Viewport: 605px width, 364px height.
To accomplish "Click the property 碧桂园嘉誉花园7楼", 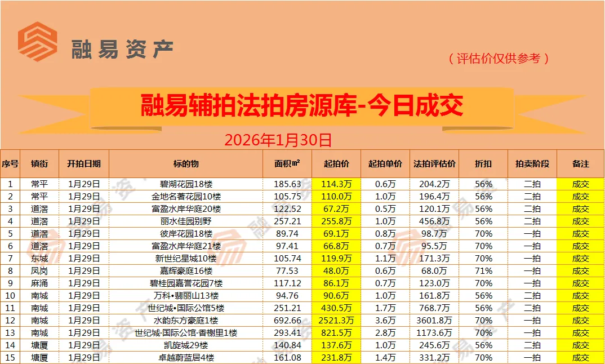I will click(186, 283).
